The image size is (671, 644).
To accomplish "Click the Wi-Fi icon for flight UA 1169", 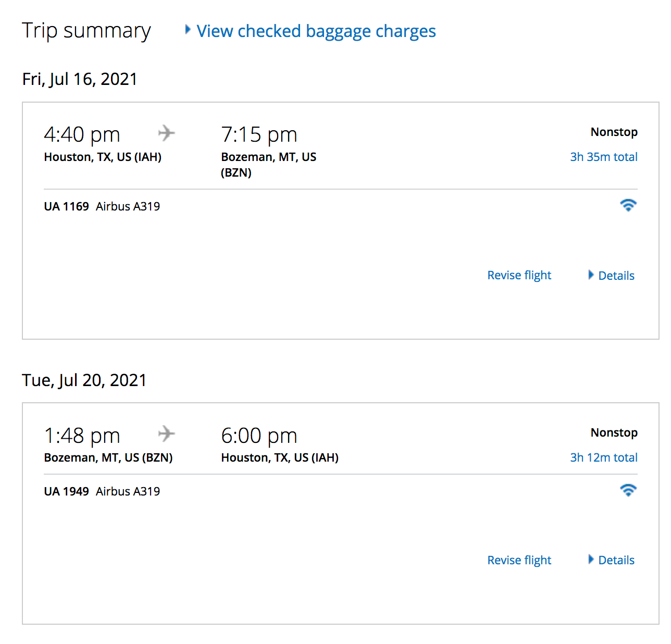I will click(x=628, y=205).
